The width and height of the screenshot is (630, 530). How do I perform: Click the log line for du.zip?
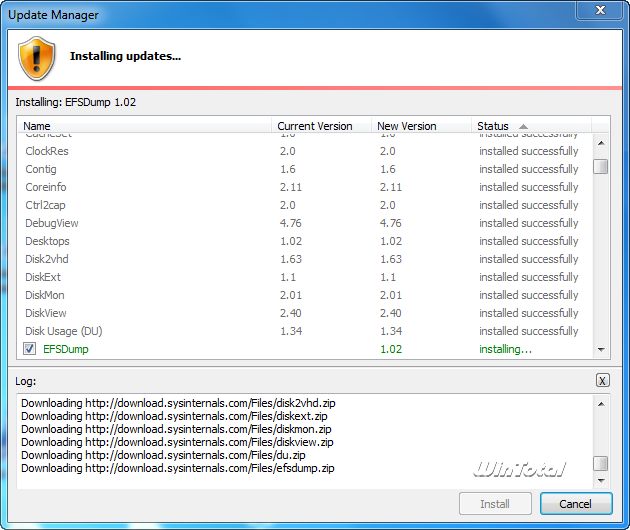click(163, 455)
